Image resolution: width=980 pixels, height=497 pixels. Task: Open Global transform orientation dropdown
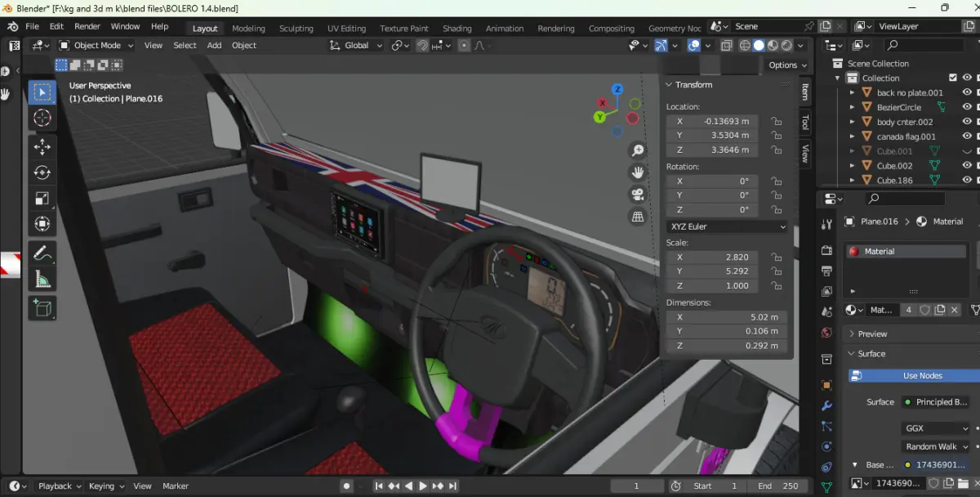[356, 46]
